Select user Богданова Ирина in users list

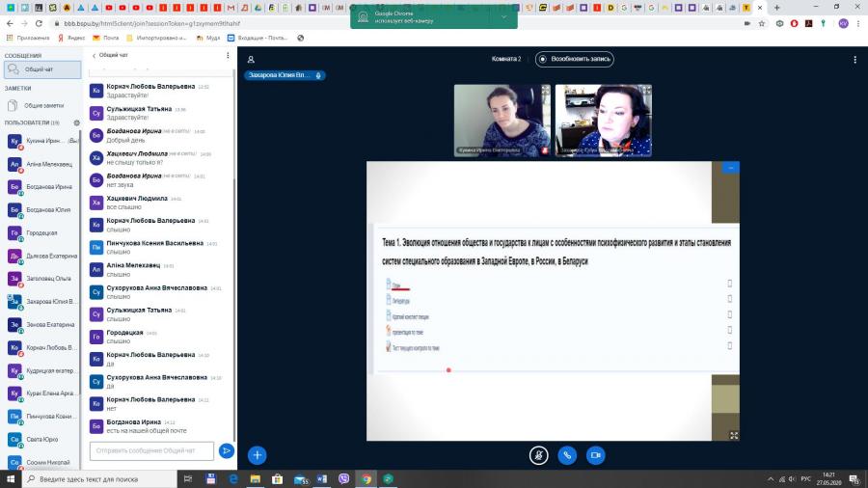(x=42, y=187)
